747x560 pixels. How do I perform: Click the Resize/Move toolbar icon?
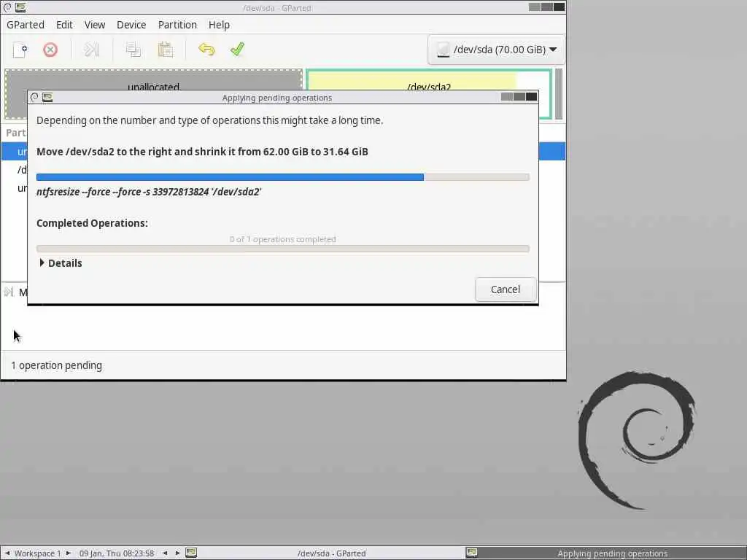[91, 50]
